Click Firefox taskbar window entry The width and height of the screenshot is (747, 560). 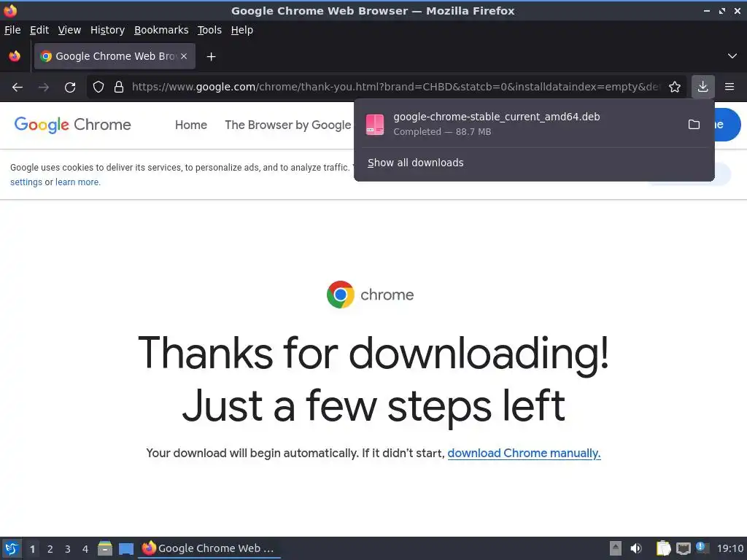coord(209,548)
